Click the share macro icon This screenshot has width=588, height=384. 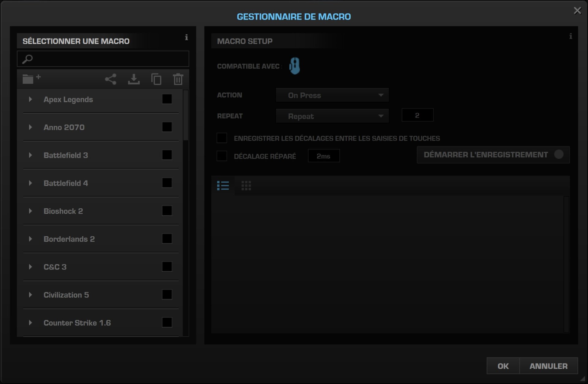click(x=111, y=79)
